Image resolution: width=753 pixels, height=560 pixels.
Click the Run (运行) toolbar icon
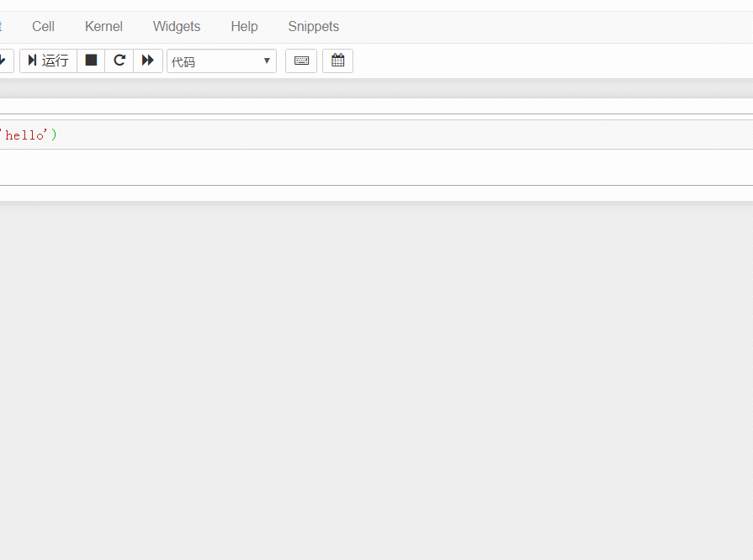[x=48, y=60]
